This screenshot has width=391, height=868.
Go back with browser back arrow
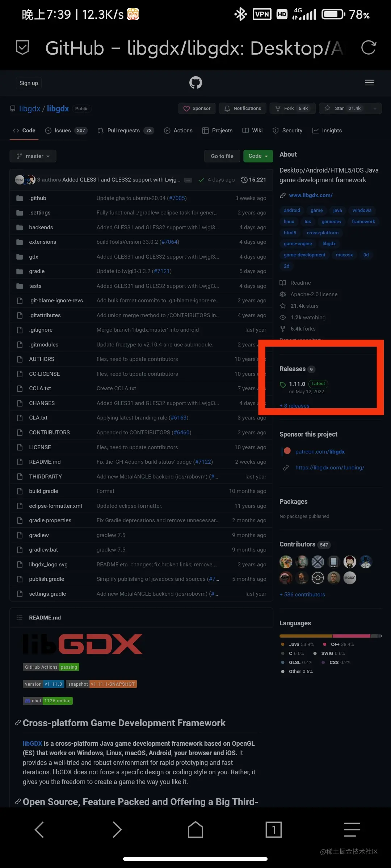tap(39, 829)
